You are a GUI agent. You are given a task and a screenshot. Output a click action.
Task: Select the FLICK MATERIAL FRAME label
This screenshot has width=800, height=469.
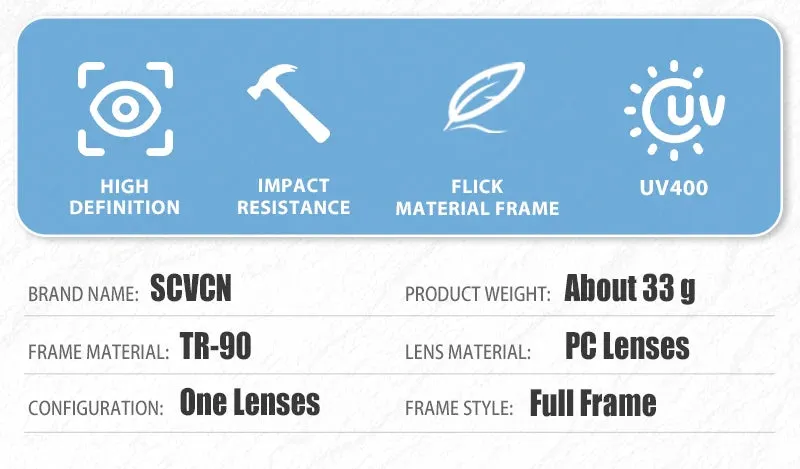coord(477,198)
